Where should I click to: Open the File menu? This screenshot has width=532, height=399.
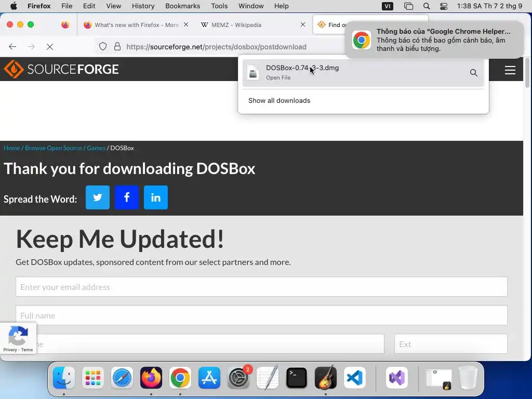[x=67, y=6]
